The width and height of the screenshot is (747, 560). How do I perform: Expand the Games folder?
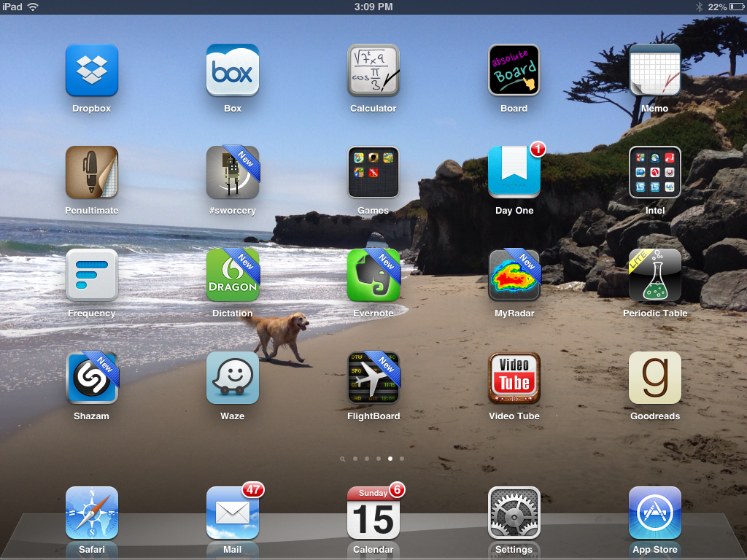[x=373, y=173]
